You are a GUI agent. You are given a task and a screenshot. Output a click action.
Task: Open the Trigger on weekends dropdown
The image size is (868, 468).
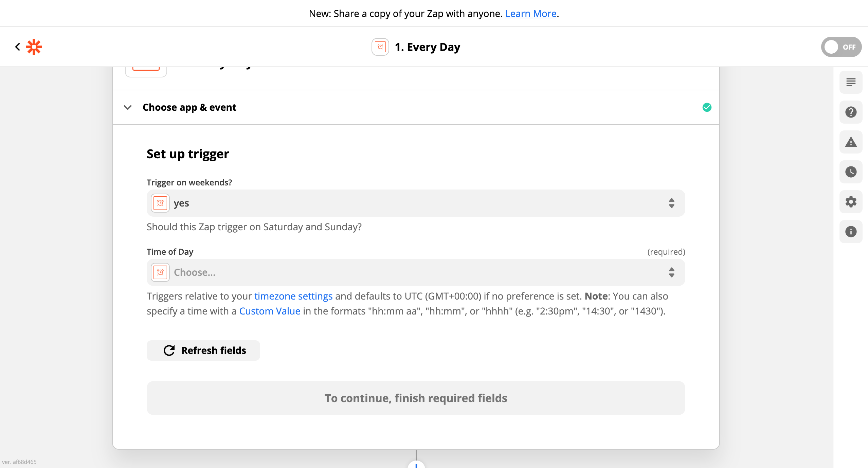[x=416, y=203]
